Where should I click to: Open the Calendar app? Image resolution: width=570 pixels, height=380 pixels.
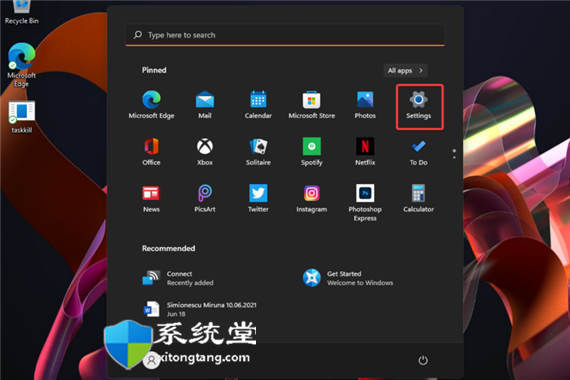(x=258, y=104)
